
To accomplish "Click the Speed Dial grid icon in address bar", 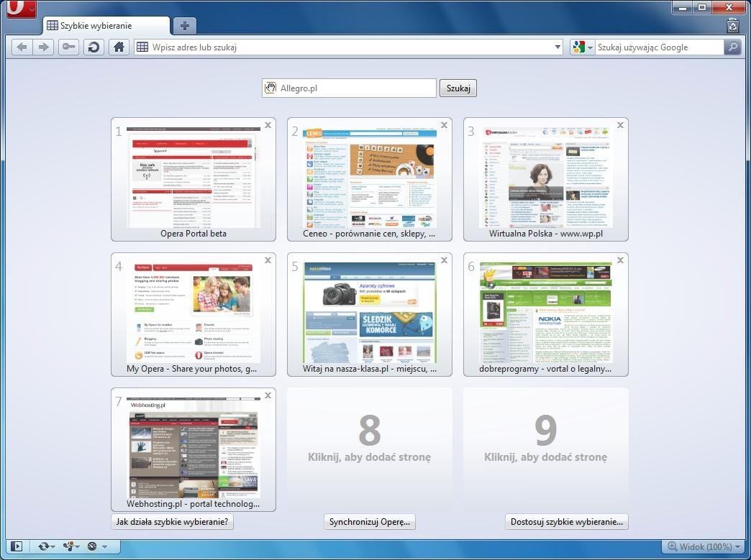I will (142, 47).
